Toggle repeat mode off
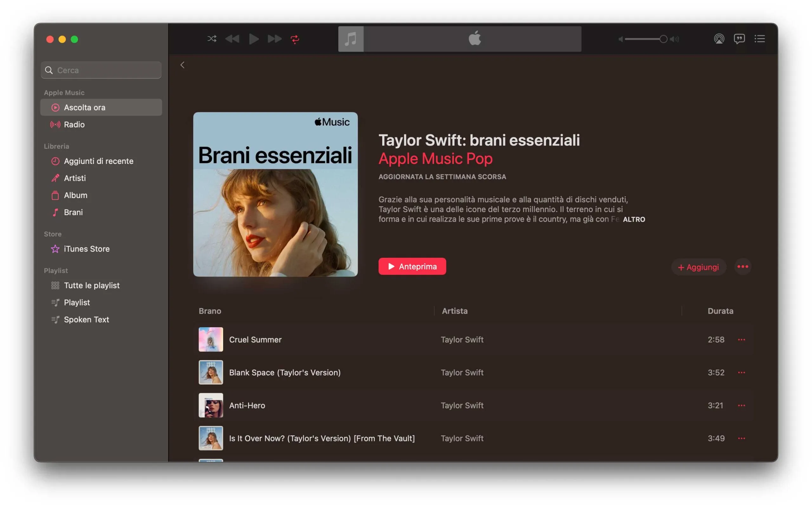 tap(295, 39)
